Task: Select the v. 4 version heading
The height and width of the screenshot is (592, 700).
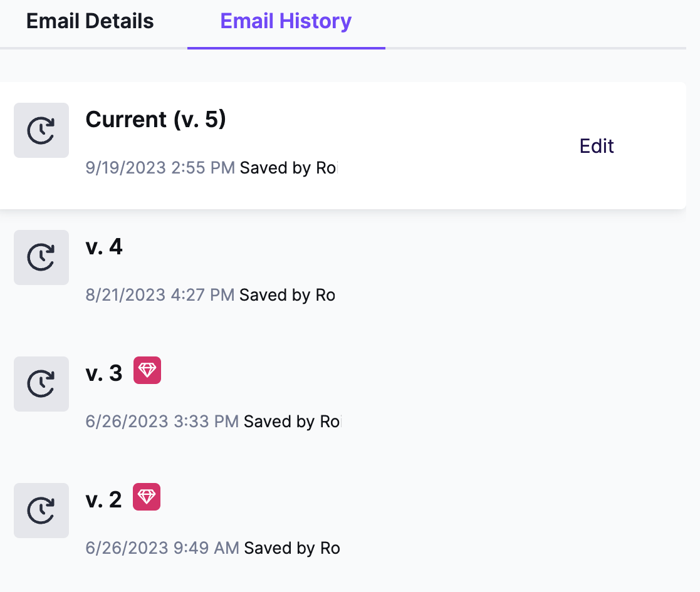Action: (x=104, y=247)
